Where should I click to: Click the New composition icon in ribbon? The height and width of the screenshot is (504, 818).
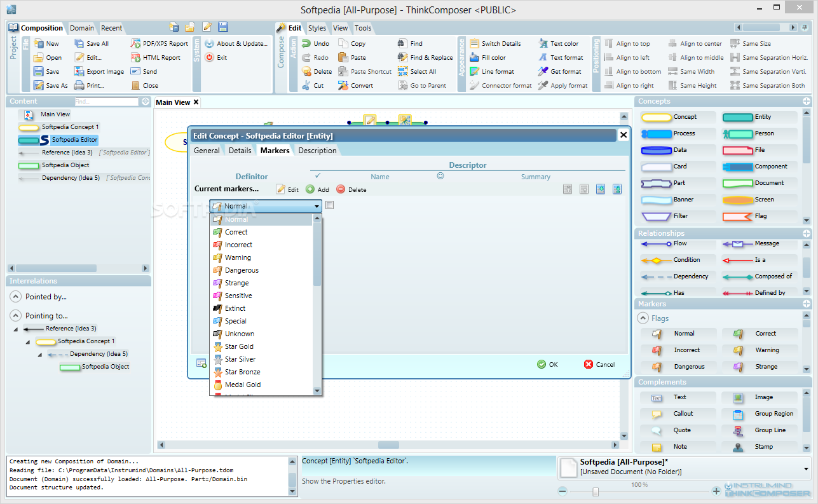coord(38,44)
